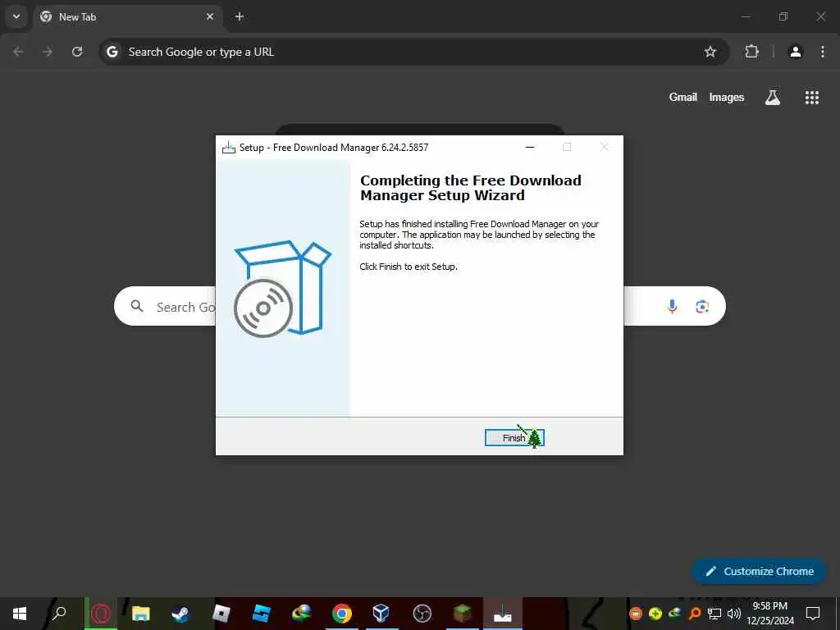This screenshot has height=630, width=840.
Task: Open Windows notification center
Action: [x=813, y=614]
